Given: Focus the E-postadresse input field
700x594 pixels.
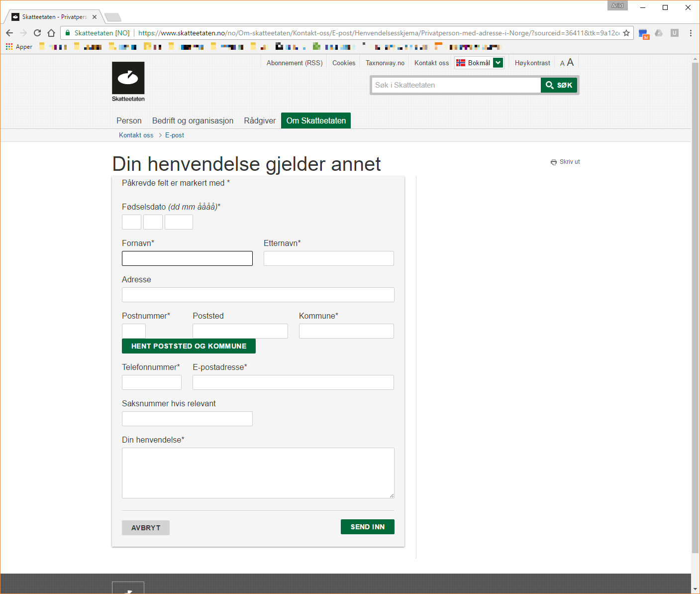Looking at the screenshot, I should pos(293,382).
